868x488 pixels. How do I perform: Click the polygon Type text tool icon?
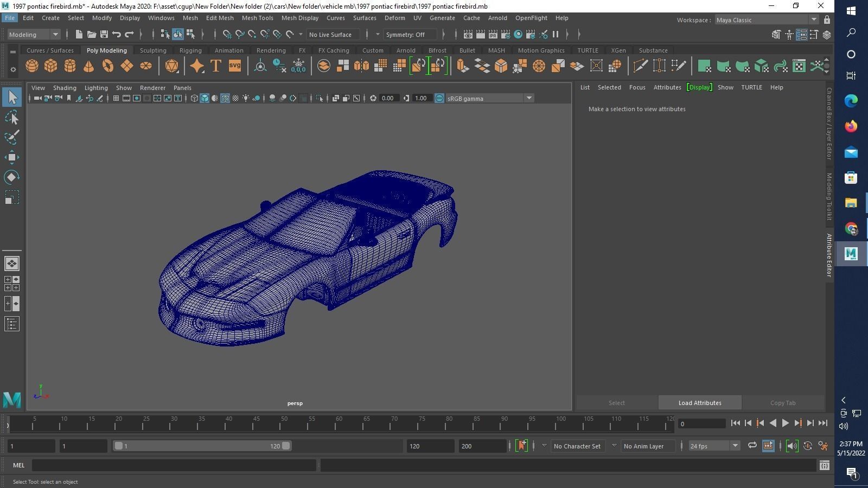tap(215, 66)
